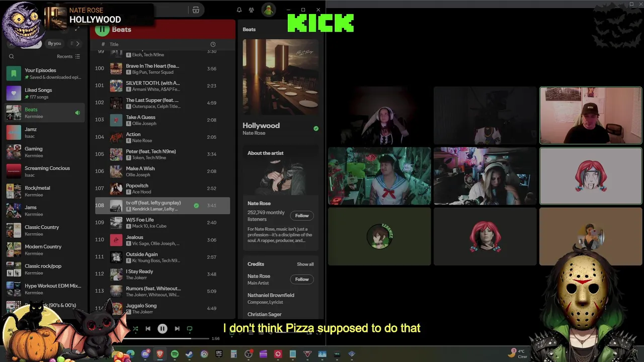Open the Classic rock/pop playlist
The image size is (644, 362).
(x=45, y=269)
